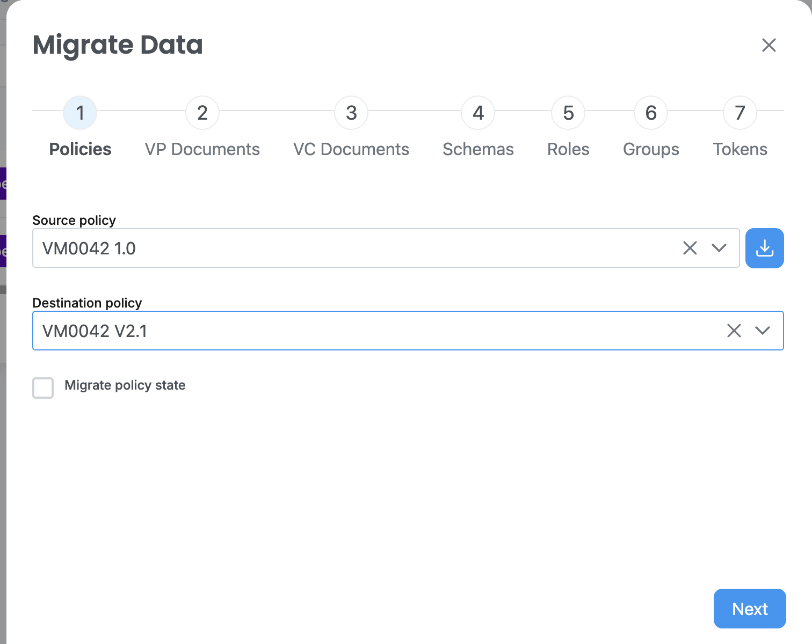Clear the Destination policy selection
The width and height of the screenshot is (812, 644).
[x=734, y=331]
